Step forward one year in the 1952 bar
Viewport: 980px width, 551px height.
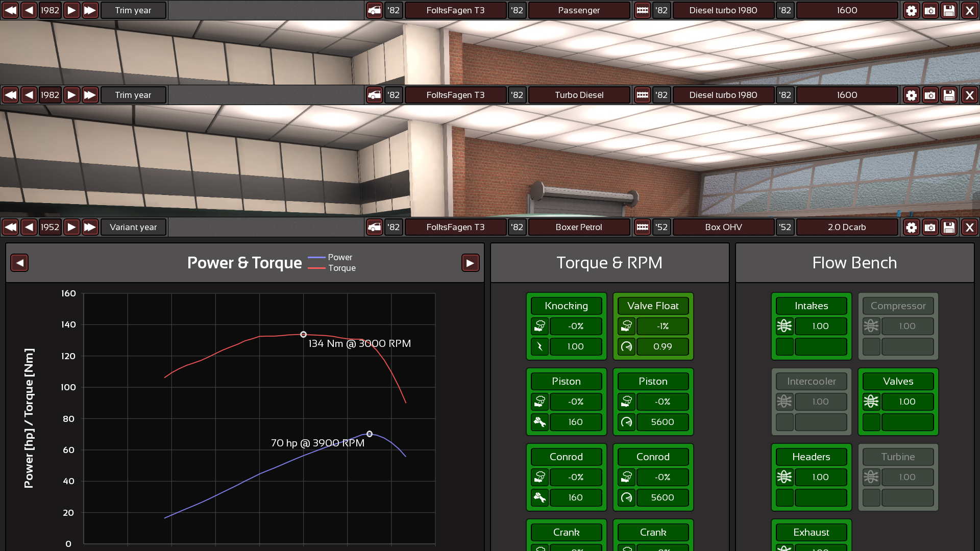click(71, 227)
